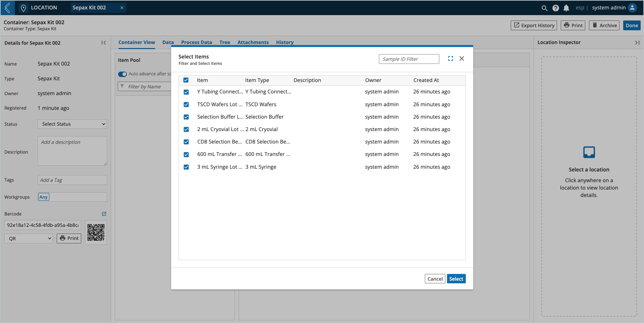
Task: Switch to the Data tab
Action: click(168, 42)
